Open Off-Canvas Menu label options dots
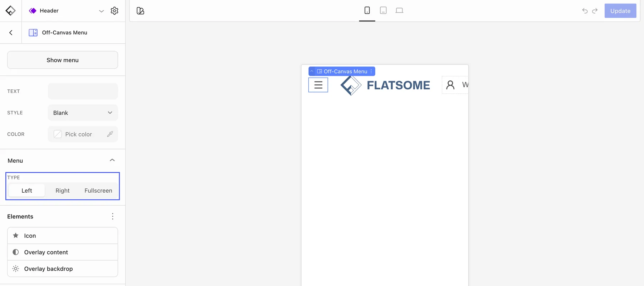Screen dimensions: 644x286 tap(371, 71)
